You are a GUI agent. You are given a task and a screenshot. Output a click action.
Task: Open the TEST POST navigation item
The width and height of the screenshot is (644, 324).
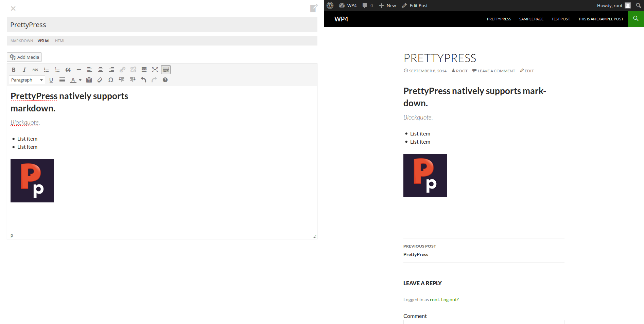coord(561,19)
